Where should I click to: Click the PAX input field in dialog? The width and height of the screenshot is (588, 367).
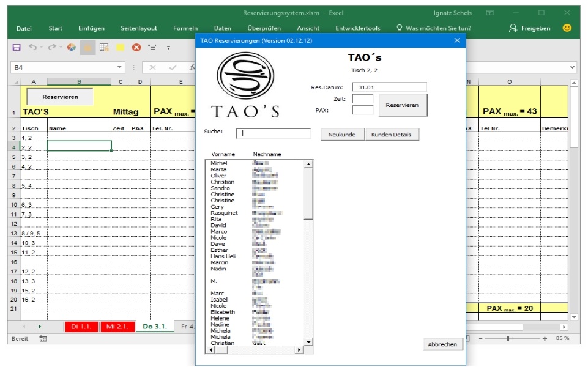[x=363, y=110]
